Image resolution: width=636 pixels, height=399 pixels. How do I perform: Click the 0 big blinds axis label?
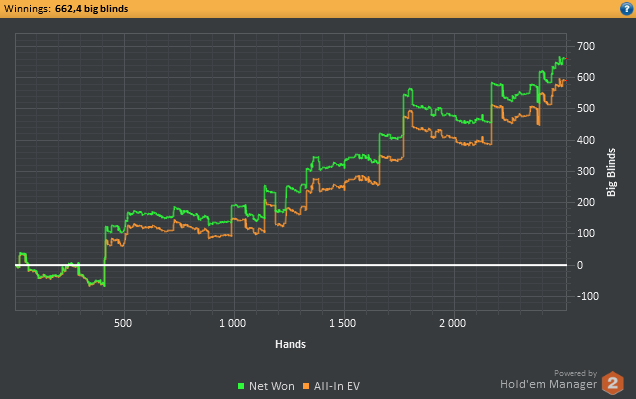click(x=580, y=265)
